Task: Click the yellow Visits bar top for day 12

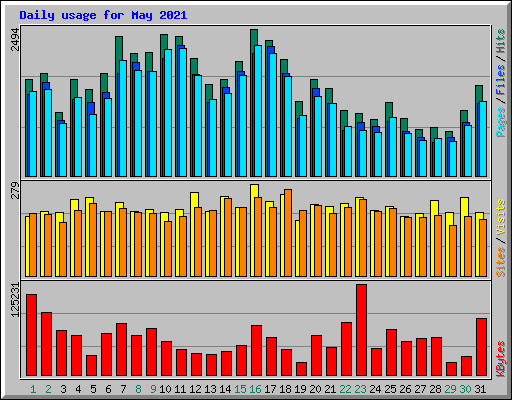Action: pyautogui.click(x=194, y=199)
